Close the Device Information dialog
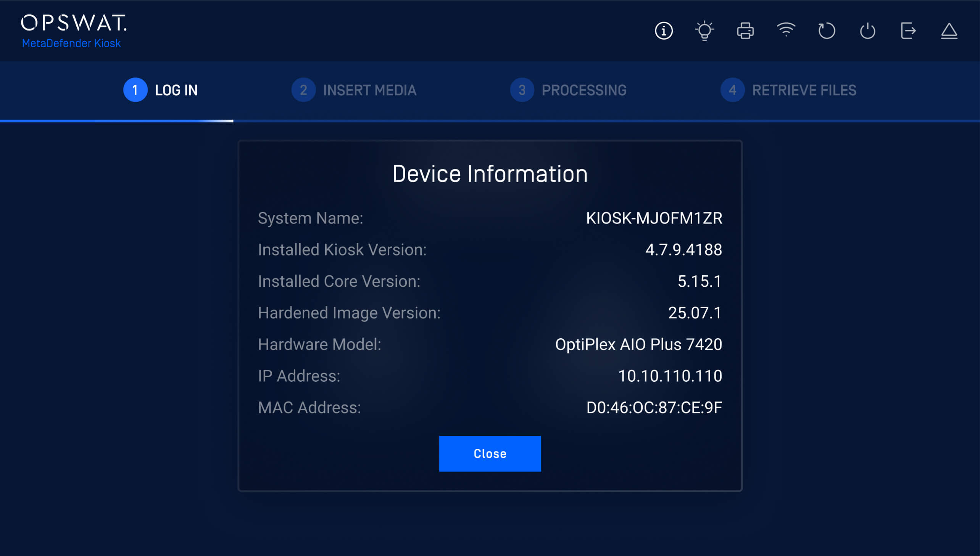The image size is (980, 556). click(x=490, y=453)
